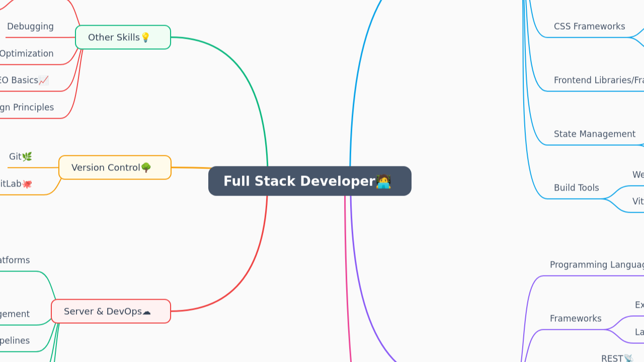Select the CSS Frameworks branch

pos(590,26)
